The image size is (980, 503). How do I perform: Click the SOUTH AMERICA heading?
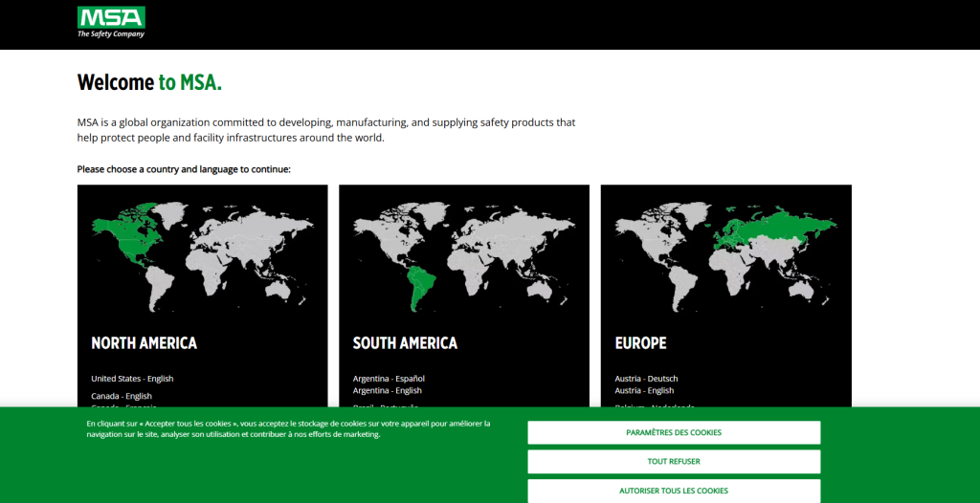click(405, 343)
